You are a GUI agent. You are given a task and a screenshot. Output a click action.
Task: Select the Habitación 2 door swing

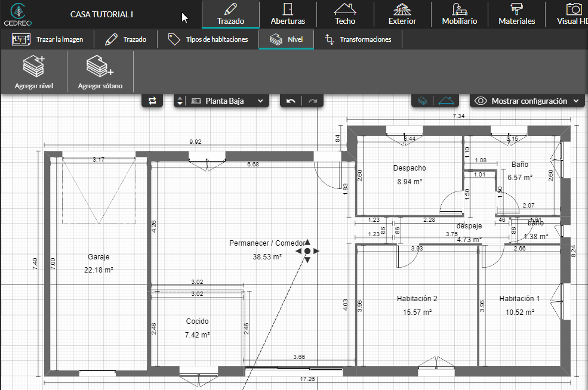408,256
